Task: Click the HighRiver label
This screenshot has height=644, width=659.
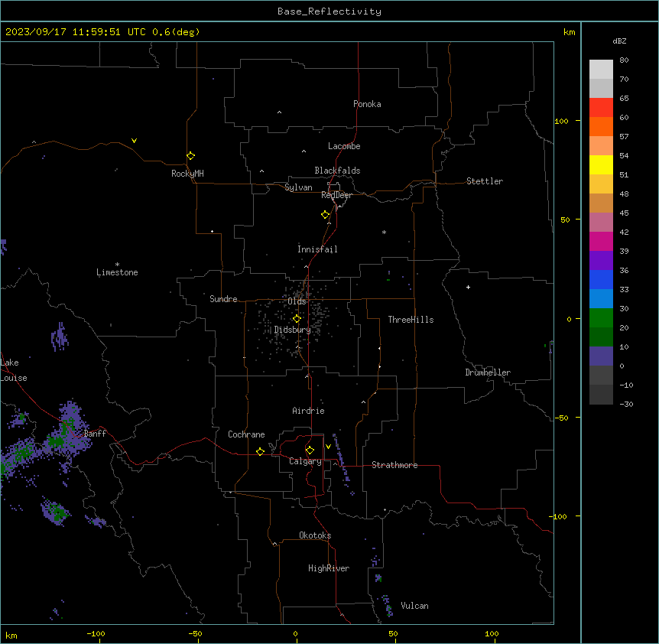Action: [x=329, y=568]
